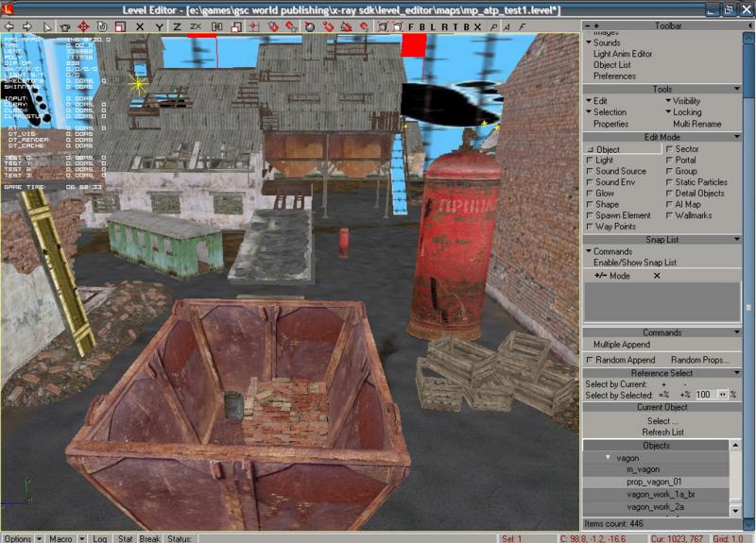This screenshot has height=543, width=756.
Task: Open the Locking dropdown
Action: [683, 111]
